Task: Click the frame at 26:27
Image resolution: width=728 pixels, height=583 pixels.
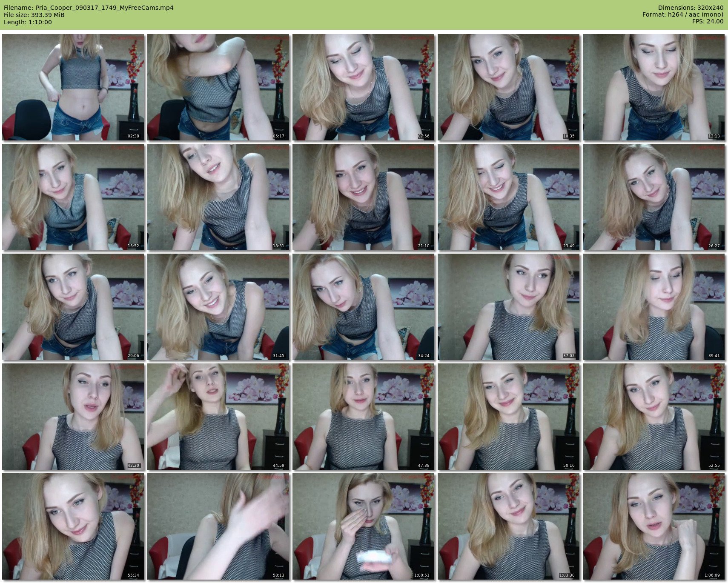Action: click(x=654, y=197)
